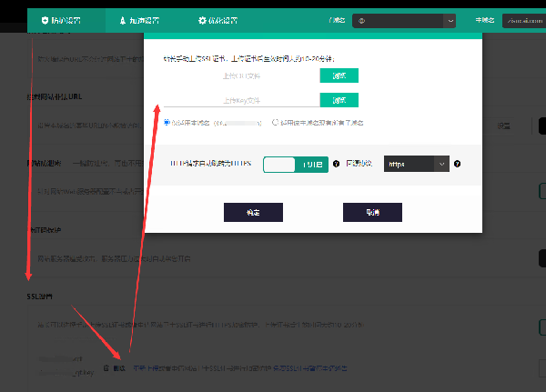Toggle HTTP to HTTPS auto redirect switch
Screen dimensions: 546x392
pos(296,165)
